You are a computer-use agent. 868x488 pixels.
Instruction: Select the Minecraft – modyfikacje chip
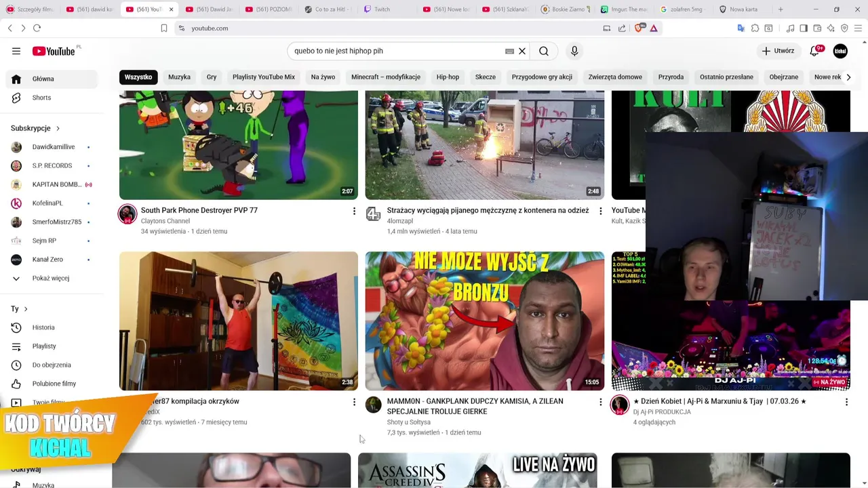pyautogui.click(x=386, y=77)
